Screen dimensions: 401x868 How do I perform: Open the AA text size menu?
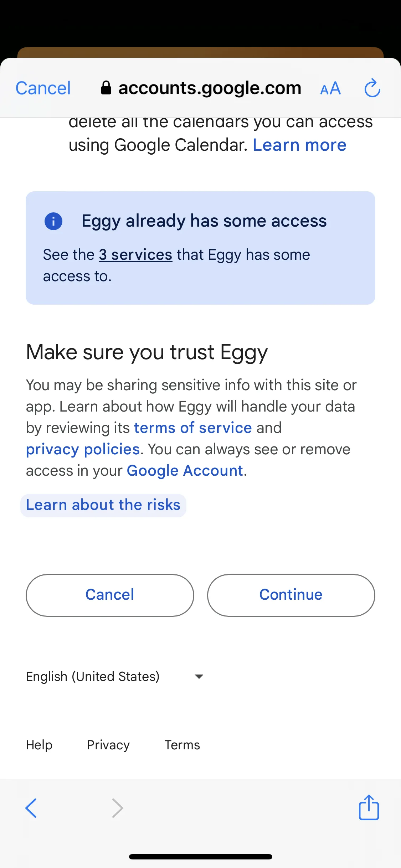(330, 88)
